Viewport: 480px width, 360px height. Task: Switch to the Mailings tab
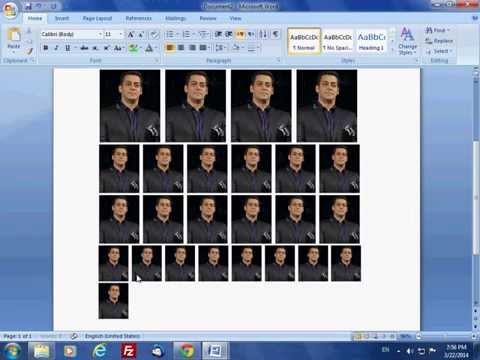coord(175,18)
